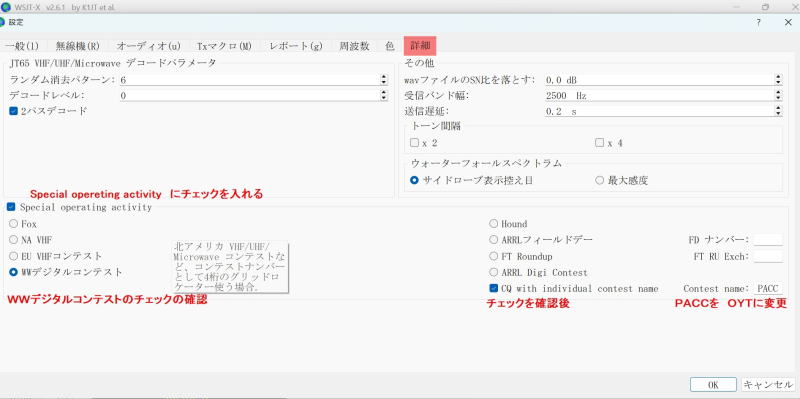Click the ? help button in title bar
This screenshot has width=800, height=399.
(759, 22)
